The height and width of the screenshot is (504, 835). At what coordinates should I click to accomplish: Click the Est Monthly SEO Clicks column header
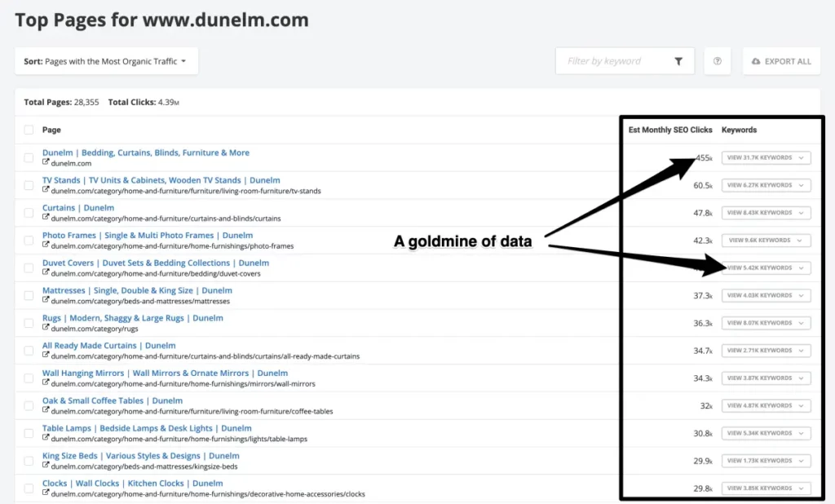(670, 130)
